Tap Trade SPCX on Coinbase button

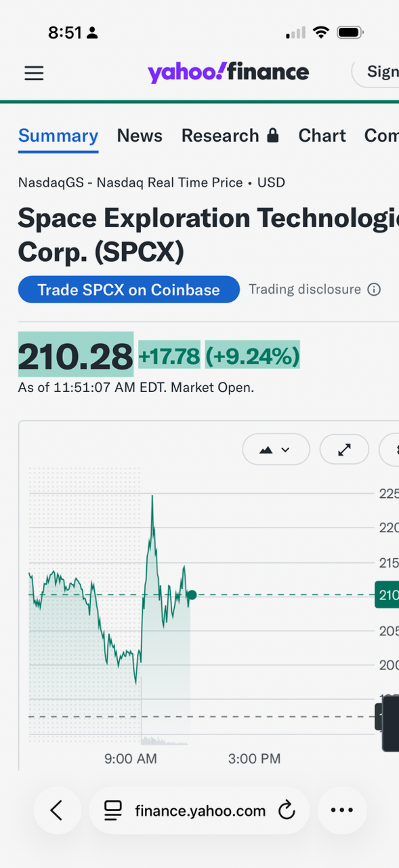pyautogui.click(x=129, y=290)
